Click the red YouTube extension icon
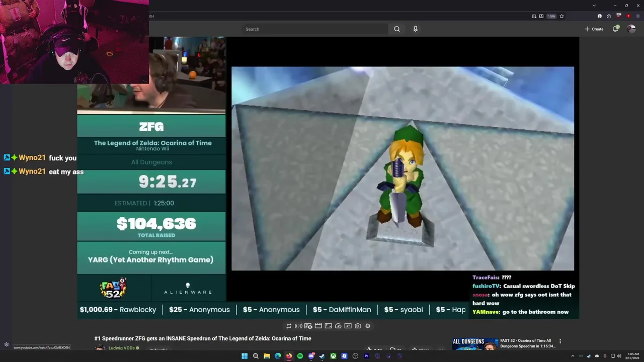This screenshot has width=644, height=362. 628,16
